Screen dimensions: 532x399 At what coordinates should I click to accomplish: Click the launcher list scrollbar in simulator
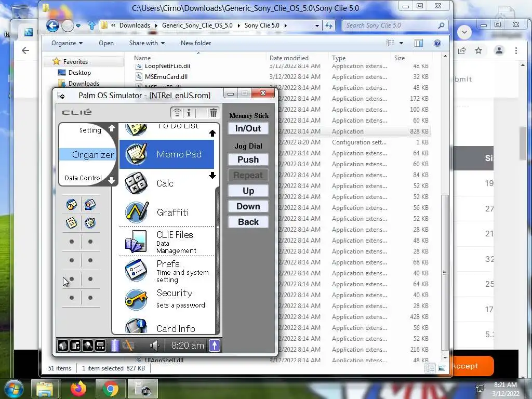[x=218, y=260]
